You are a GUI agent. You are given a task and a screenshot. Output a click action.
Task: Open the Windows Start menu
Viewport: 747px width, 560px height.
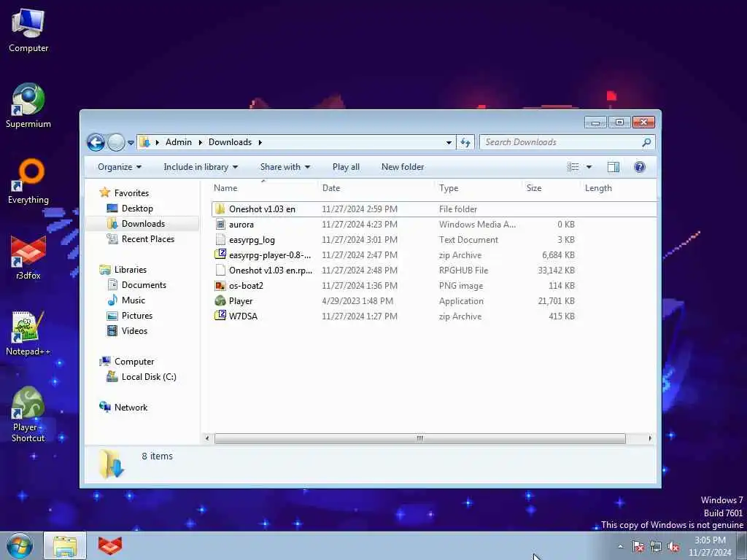pos(20,545)
